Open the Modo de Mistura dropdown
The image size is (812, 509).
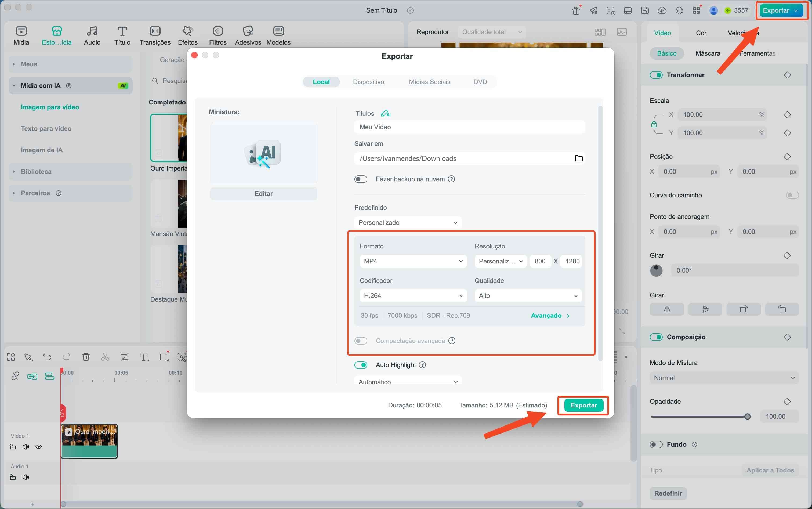(724, 378)
